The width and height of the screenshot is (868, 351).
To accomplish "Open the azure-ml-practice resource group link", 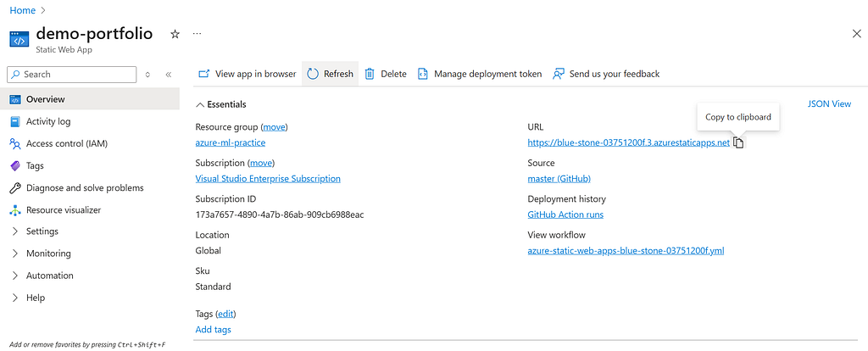I will (231, 142).
